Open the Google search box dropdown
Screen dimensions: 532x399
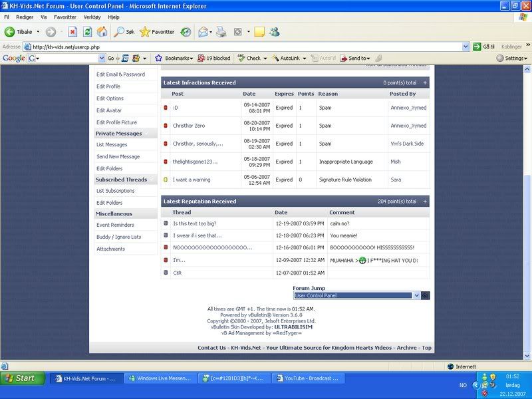(102, 58)
